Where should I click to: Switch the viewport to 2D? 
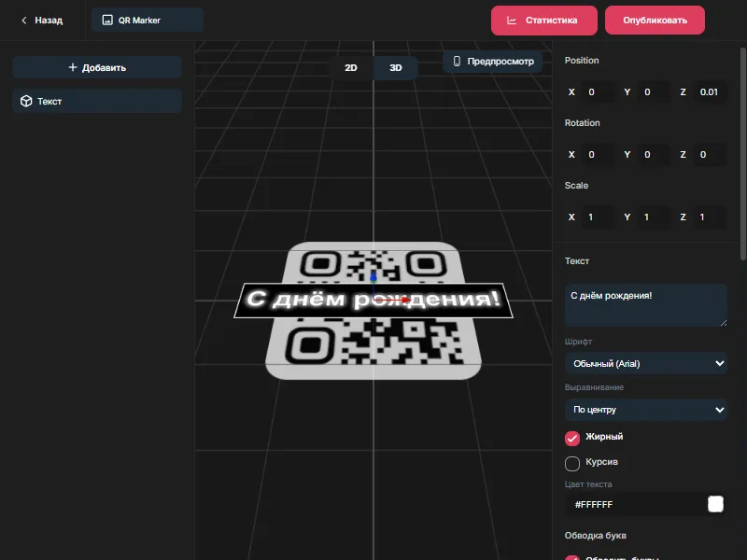point(351,67)
